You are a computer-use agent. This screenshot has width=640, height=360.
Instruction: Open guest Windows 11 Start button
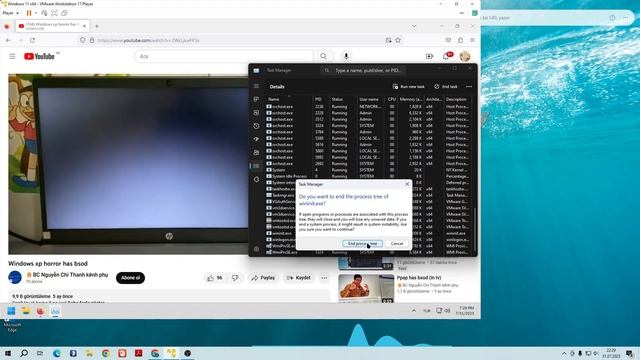11,311
